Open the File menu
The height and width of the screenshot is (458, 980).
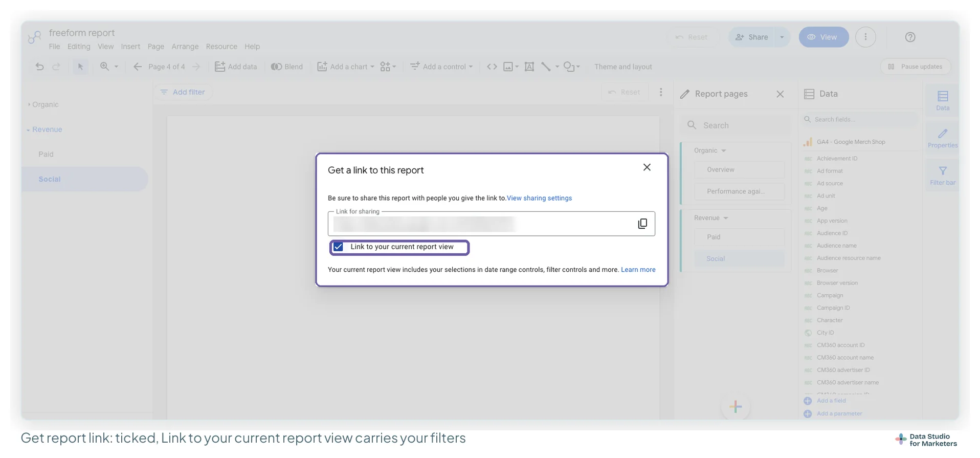pos(54,47)
